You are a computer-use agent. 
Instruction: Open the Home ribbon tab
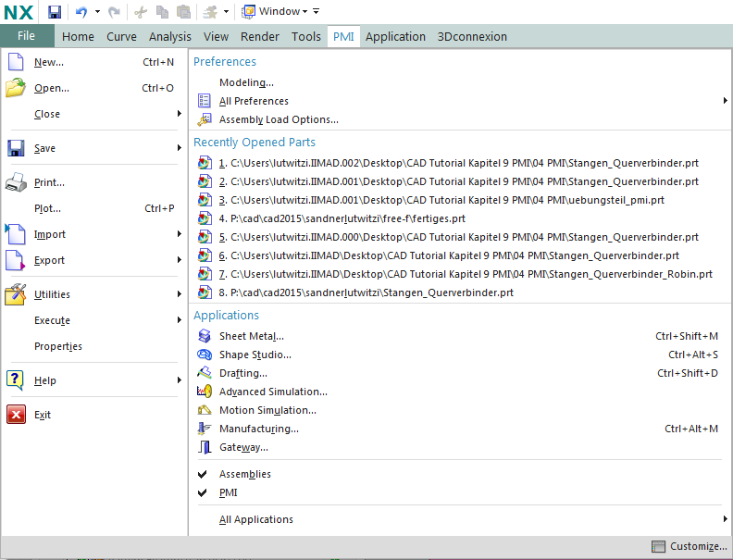click(78, 36)
